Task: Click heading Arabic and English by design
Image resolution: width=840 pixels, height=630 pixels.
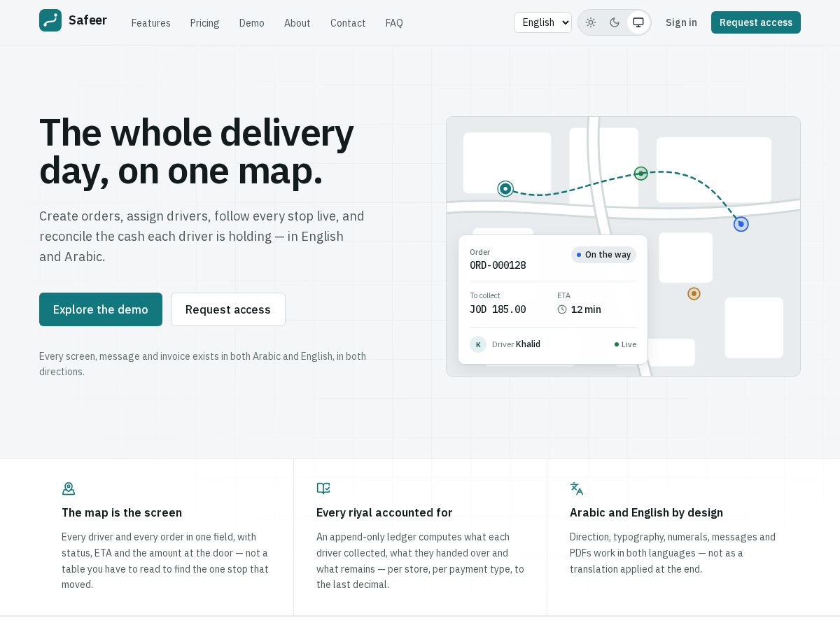Action: pyautogui.click(x=646, y=512)
